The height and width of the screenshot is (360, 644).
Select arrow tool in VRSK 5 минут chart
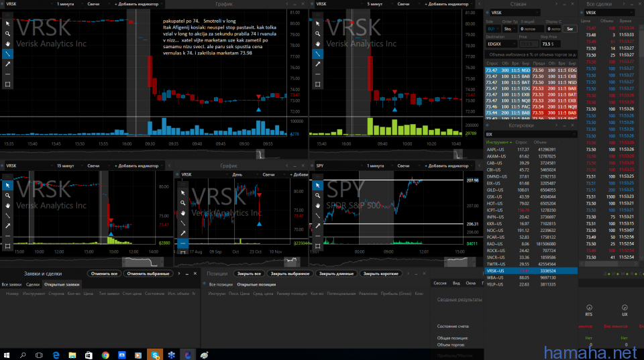point(317,64)
